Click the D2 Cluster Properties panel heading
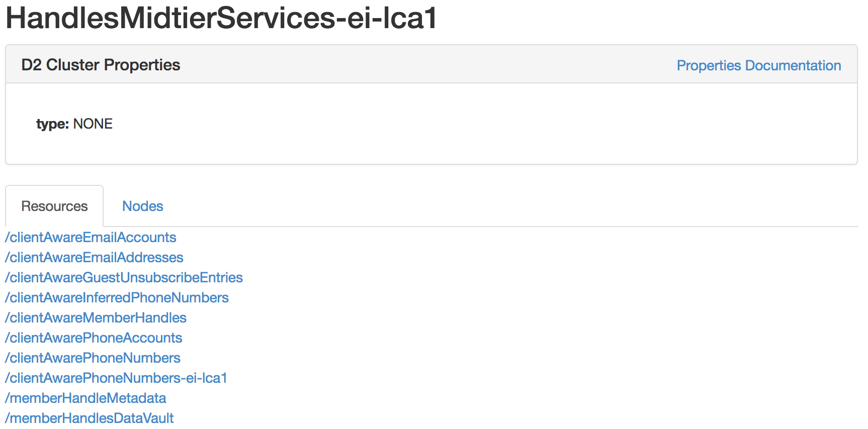This screenshot has width=868, height=429. [x=101, y=65]
